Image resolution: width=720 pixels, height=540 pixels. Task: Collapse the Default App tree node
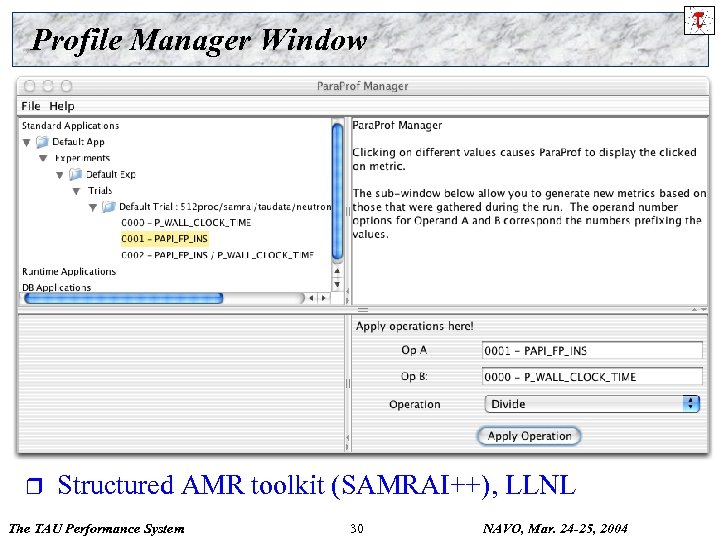click(x=27, y=142)
